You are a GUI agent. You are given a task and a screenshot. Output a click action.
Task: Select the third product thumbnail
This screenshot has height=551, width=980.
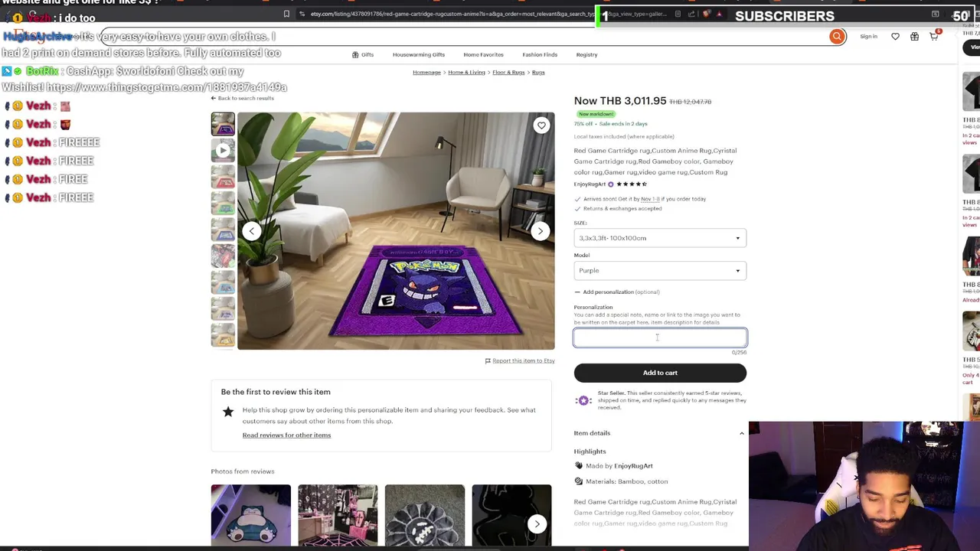[223, 178]
